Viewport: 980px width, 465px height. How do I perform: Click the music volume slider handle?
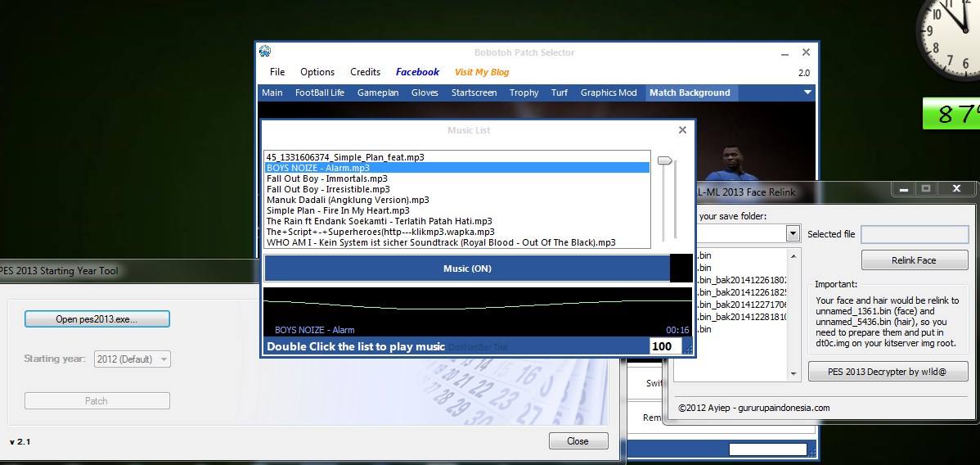665,160
